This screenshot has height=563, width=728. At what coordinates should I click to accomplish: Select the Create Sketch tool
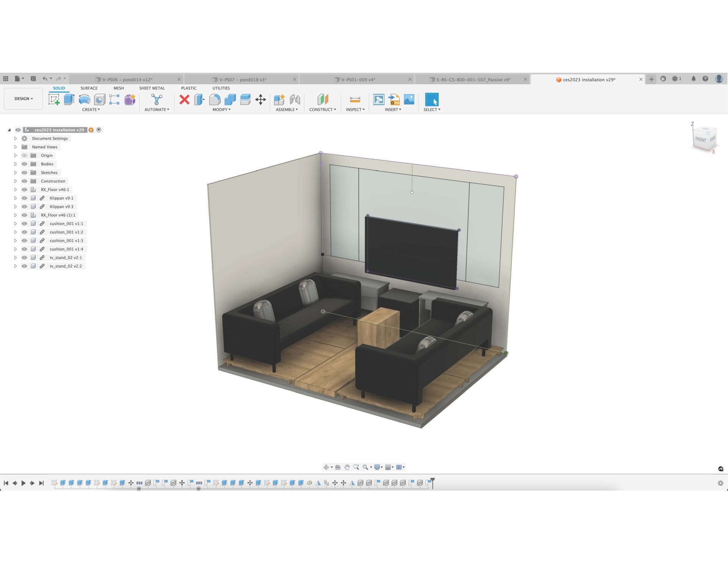click(x=54, y=99)
